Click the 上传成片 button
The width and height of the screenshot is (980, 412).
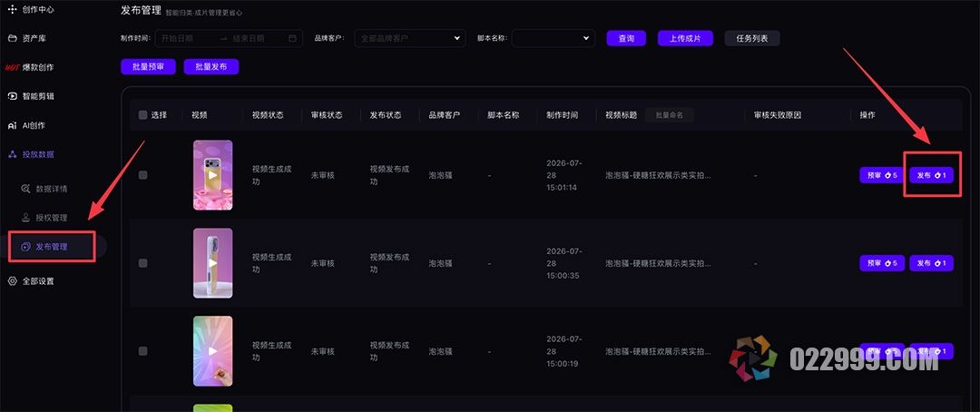tap(685, 38)
